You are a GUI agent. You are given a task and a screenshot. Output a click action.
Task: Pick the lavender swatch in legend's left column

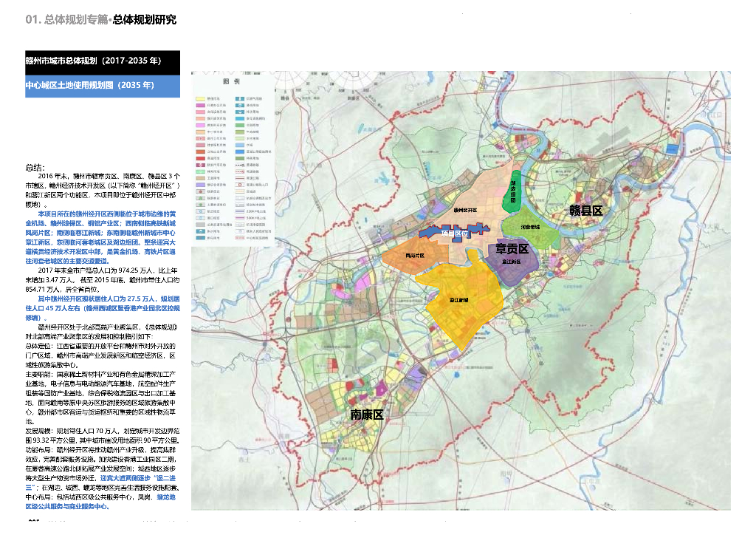[200, 185]
